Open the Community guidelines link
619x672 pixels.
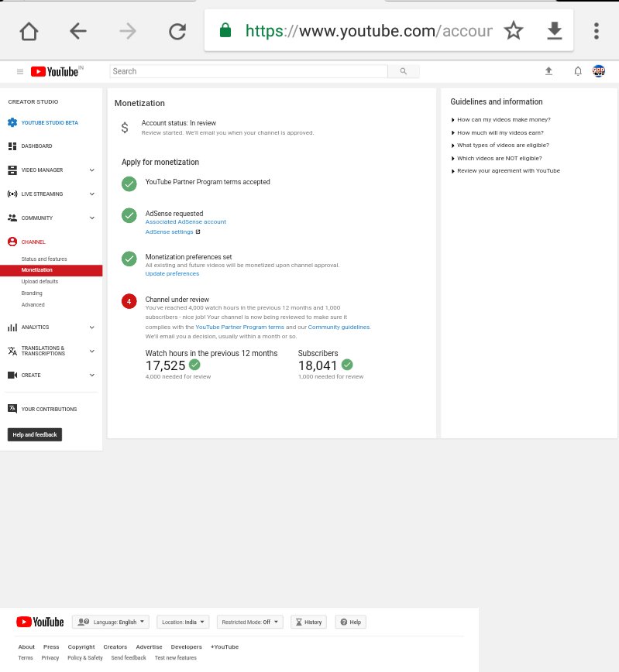(x=339, y=327)
